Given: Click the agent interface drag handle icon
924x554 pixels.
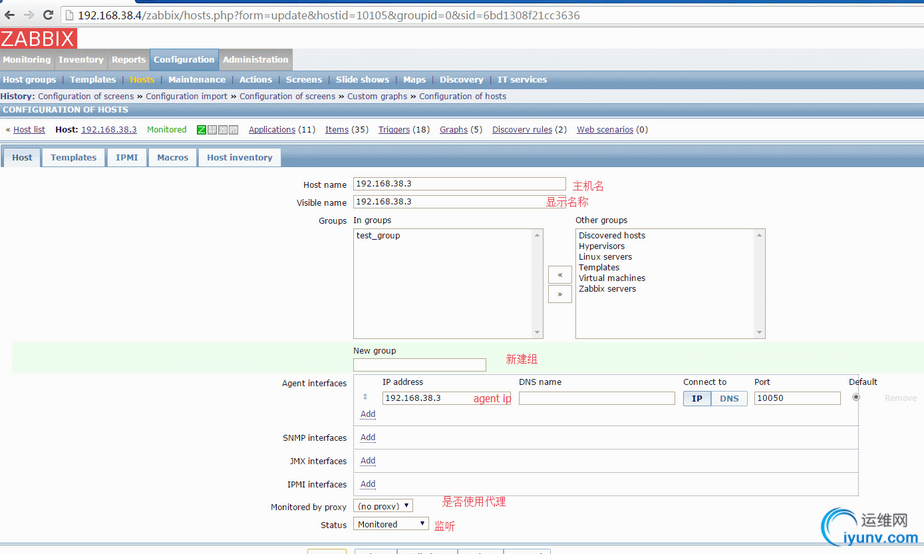Looking at the screenshot, I should [365, 397].
